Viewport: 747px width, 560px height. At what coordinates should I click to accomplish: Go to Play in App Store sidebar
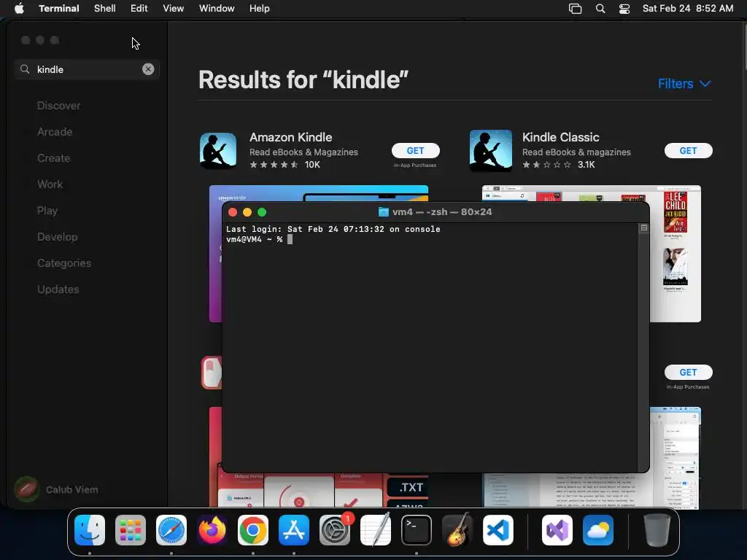tap(47, 211)
